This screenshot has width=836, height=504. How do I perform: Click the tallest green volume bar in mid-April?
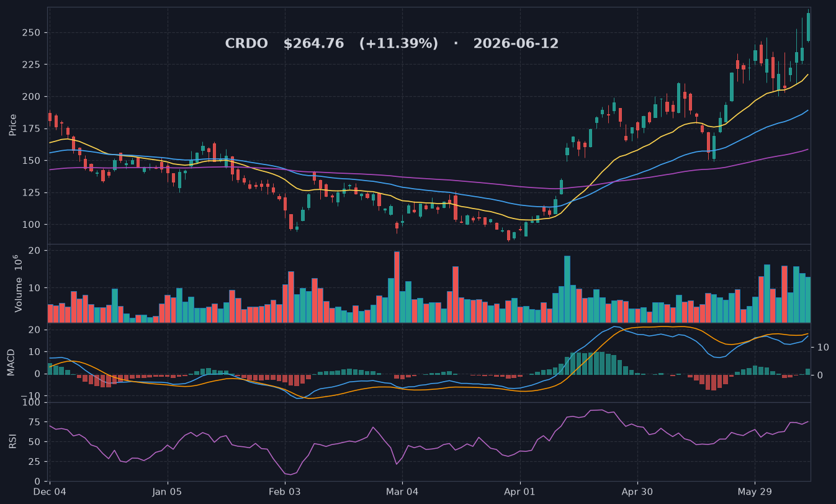(x=567, y=289)
